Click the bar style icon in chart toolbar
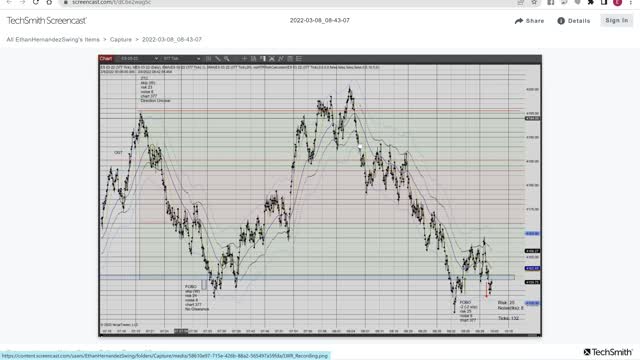640x360 pixels. tap(209, 59)
